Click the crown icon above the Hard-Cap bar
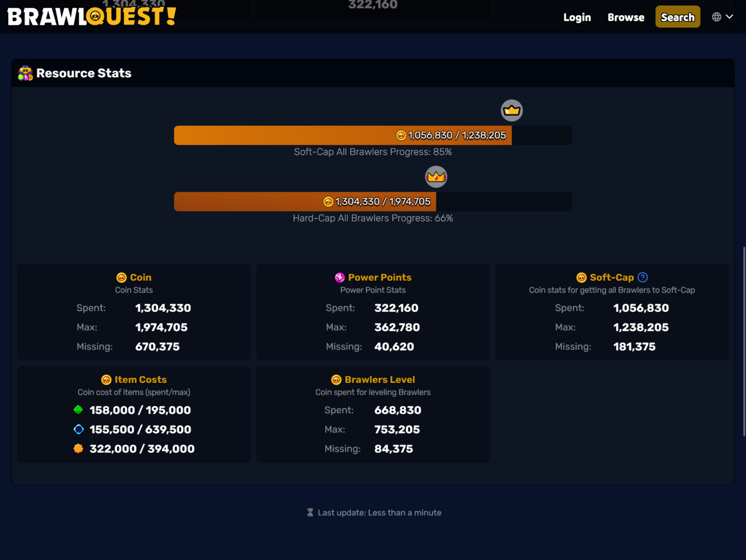This screenshot has width=746, height=560. [x=436, y=176]
